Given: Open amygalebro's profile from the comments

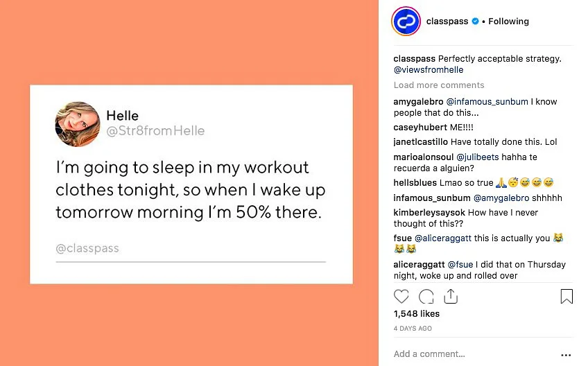Looking at the screenshot, I should point(419,102).
